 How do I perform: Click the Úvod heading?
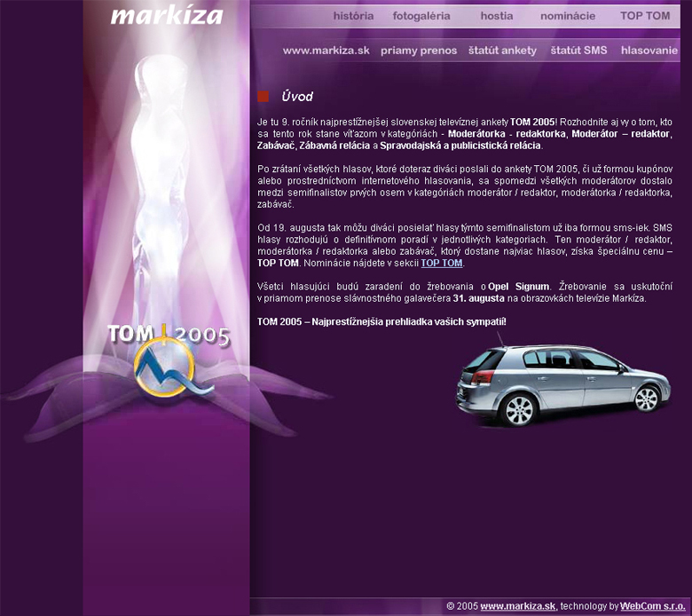(297, 96)
